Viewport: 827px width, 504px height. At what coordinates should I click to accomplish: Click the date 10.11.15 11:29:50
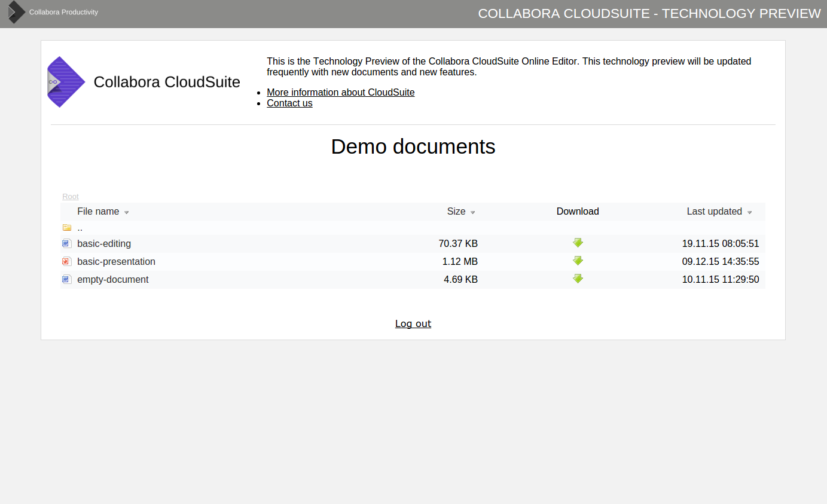(721, 279)
